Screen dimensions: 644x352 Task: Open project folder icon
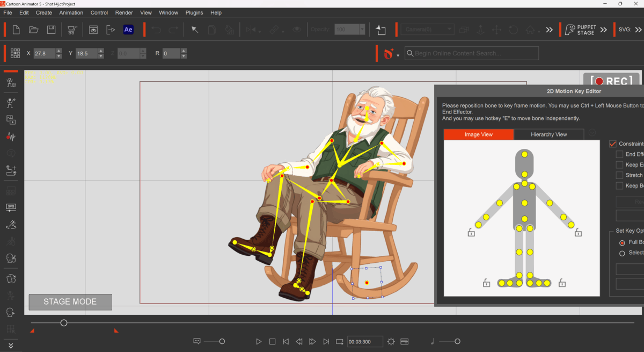point(33,30)
